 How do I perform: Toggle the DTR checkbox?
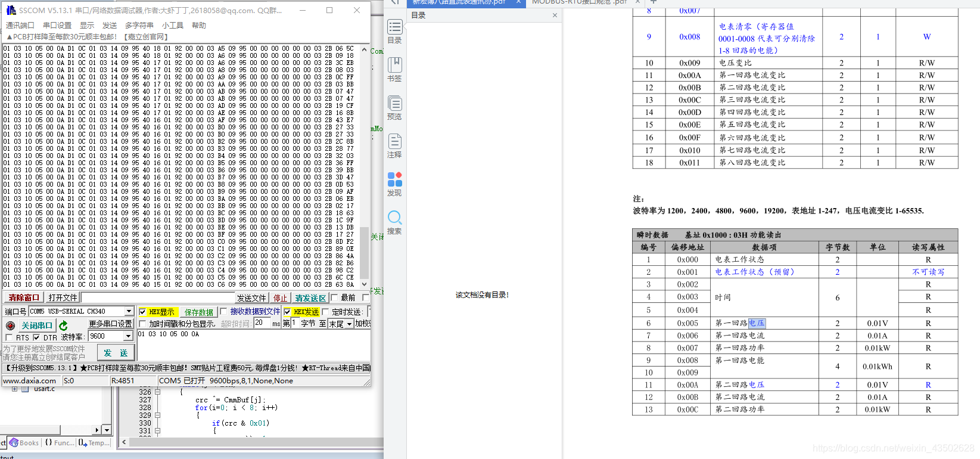click(36, 337)
